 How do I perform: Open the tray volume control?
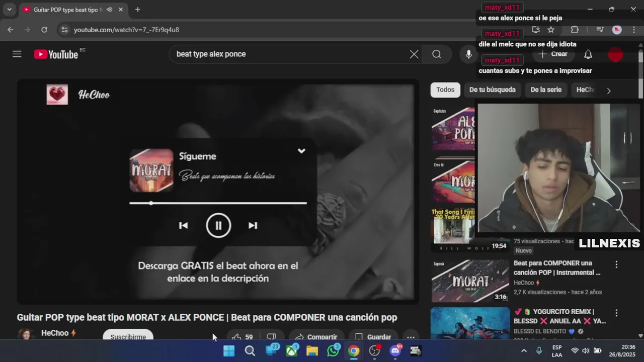[586, 351]
